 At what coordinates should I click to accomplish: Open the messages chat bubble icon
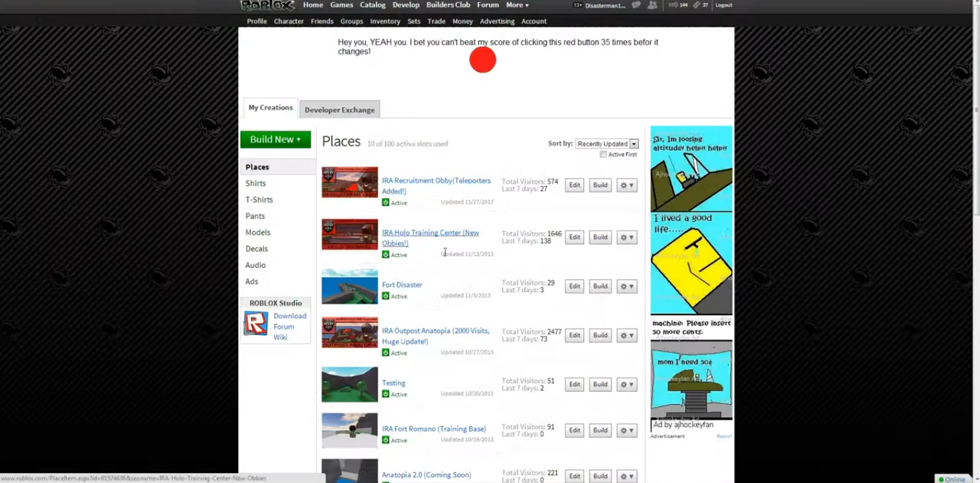636,5
